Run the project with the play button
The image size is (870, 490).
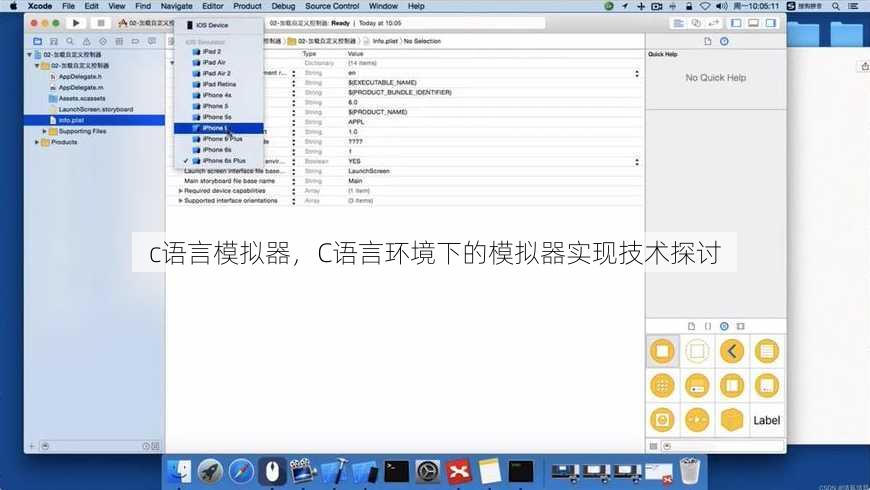[76, 23]
